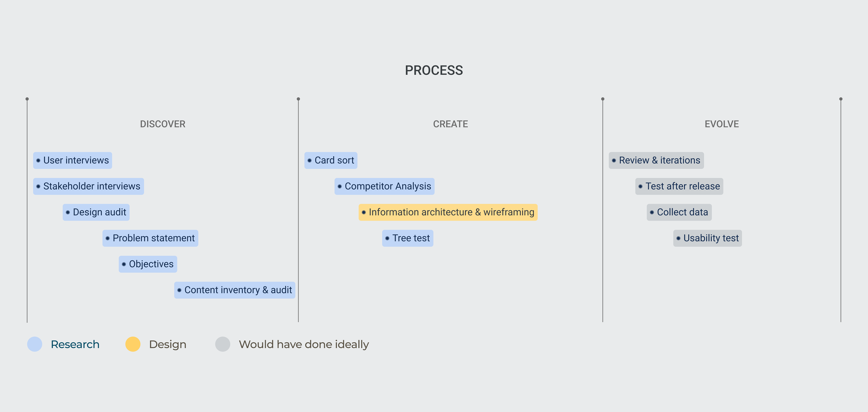Select the Tree test tag

[407, 238]
